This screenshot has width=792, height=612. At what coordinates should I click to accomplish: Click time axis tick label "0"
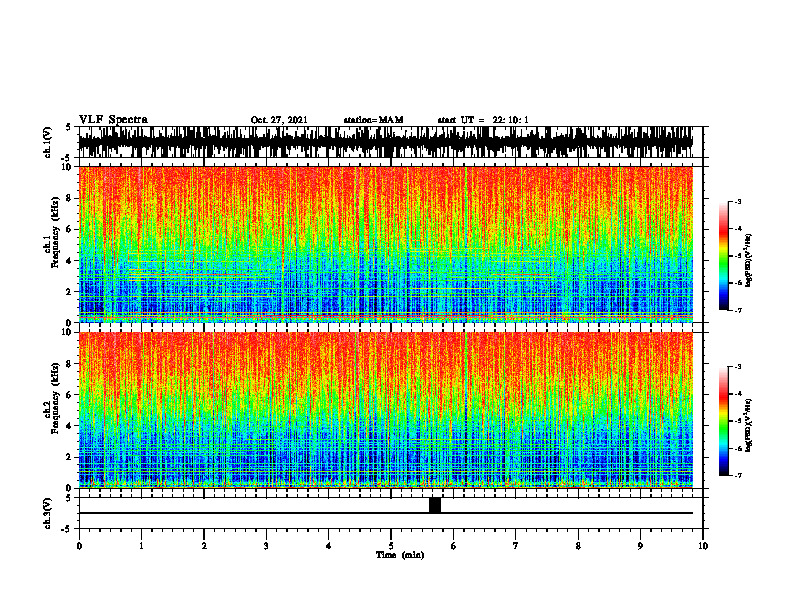(79, 546)
